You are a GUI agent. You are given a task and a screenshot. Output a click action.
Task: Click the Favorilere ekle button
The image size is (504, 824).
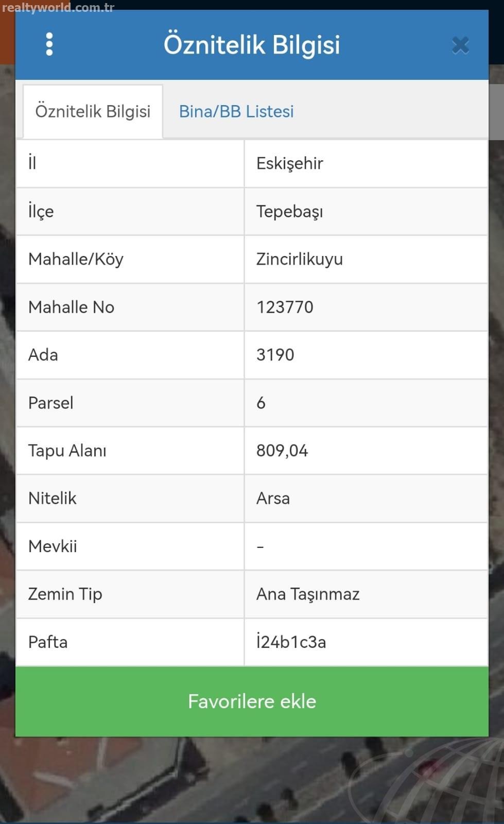252,701
